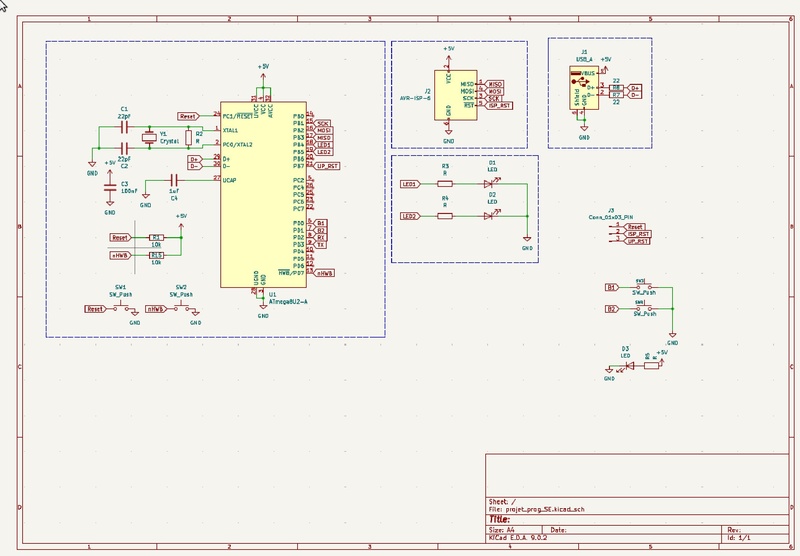Select resistor R2 beside the crystal
This screenshot has width=800, height=556.
pos(188,138)
